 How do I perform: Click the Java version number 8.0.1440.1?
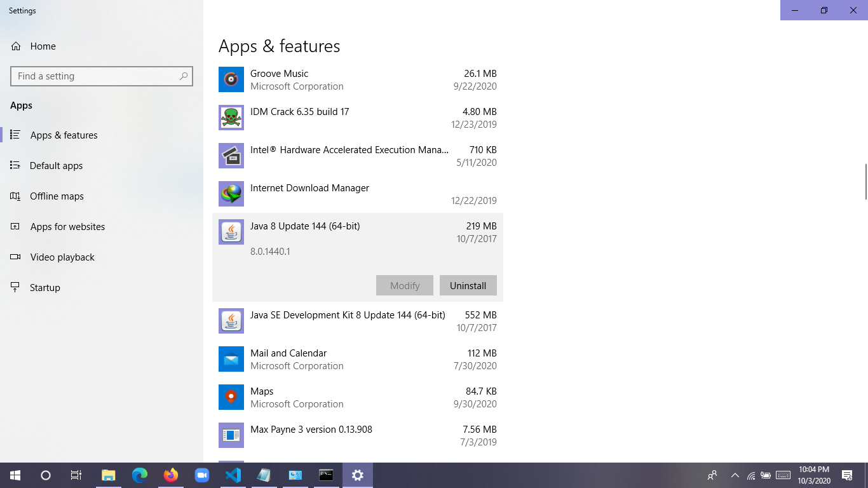pyautogui.click(x=270, y=252)
